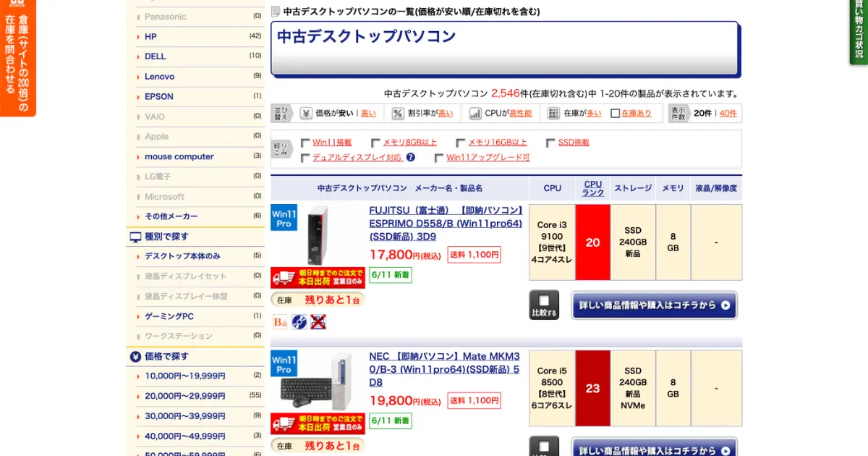
Task: Select DELL in the maker sidebar
Action: click(x=156, y=56)
